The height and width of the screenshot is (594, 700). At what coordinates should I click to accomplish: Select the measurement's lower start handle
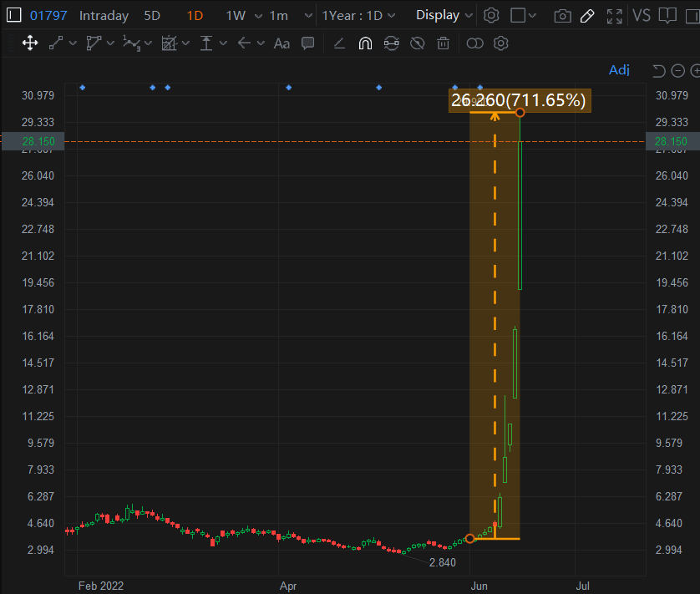469,539
